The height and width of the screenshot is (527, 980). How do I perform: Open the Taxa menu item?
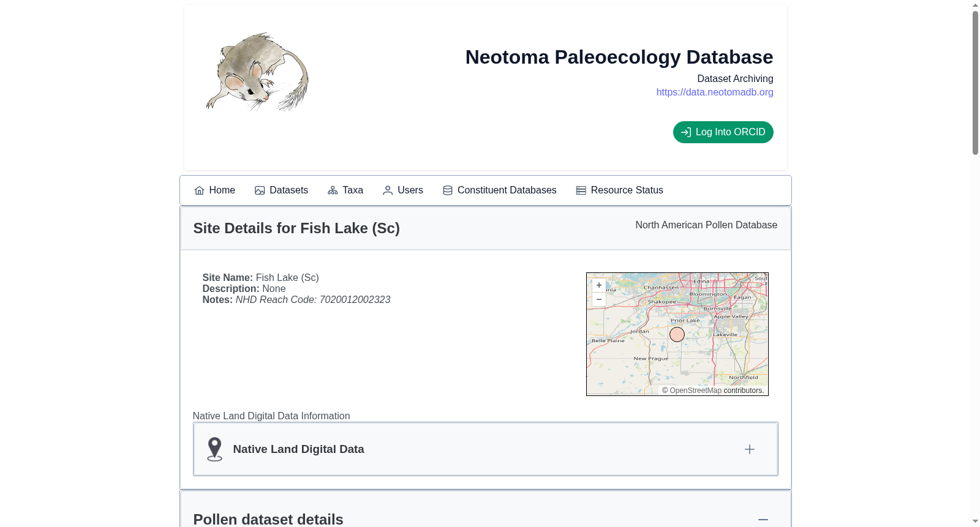click(x=345, y=190)
